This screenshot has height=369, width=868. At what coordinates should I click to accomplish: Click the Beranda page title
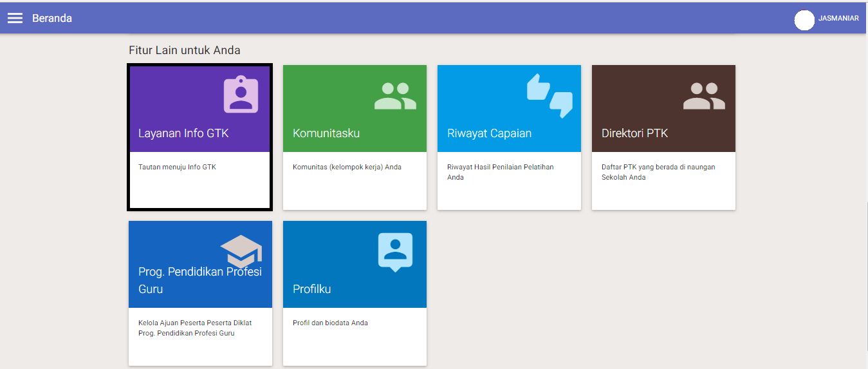coord(52,18)
